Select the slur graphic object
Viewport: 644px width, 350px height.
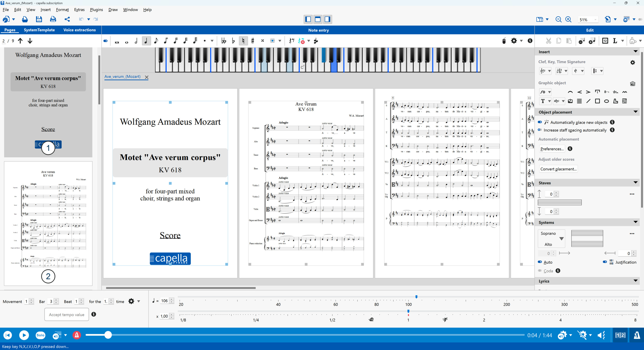(570, 92)
